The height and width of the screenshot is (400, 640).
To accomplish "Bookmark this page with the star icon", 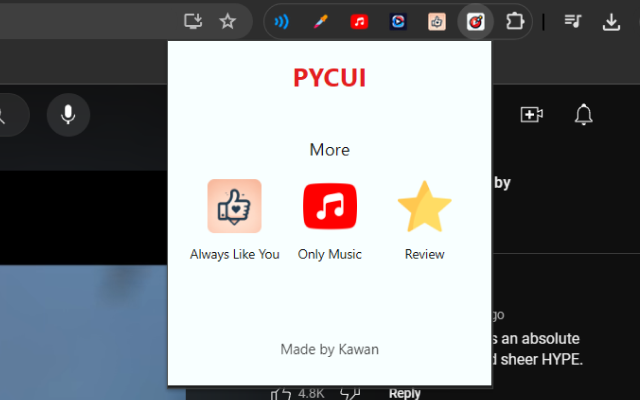I will click(227, 21).
